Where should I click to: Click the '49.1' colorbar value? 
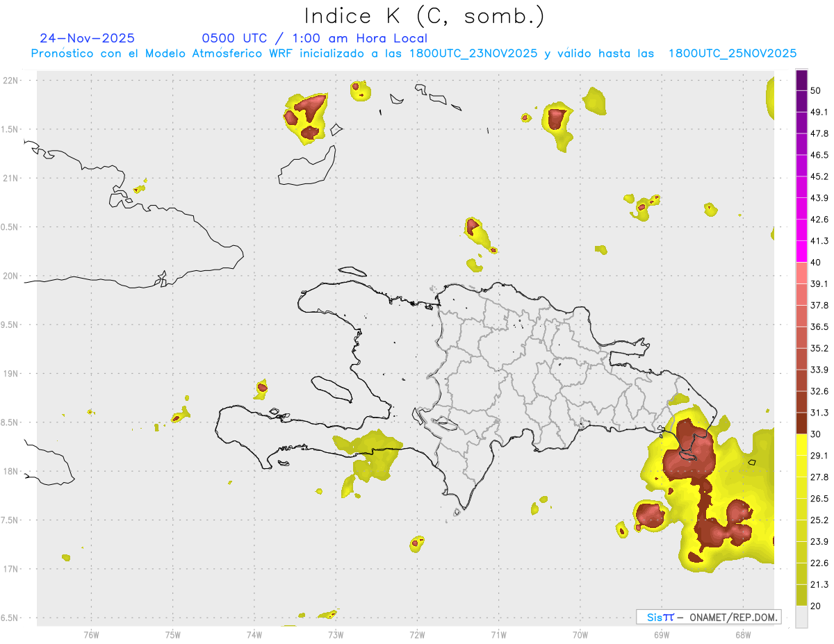[819, 112]
